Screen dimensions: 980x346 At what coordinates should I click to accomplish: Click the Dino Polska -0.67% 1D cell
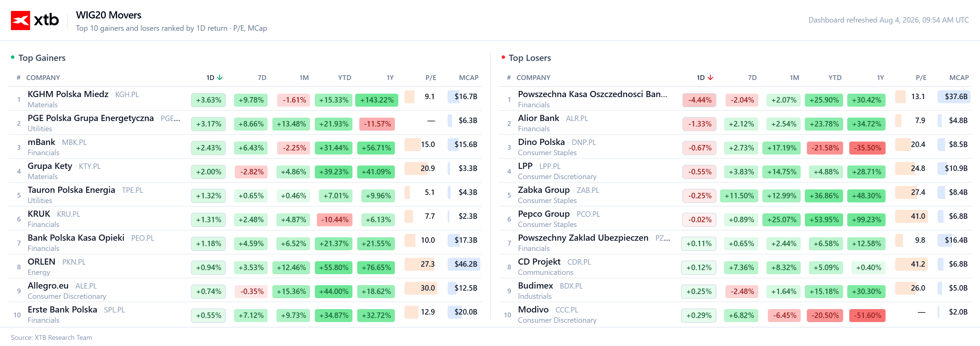coord(699,148)
